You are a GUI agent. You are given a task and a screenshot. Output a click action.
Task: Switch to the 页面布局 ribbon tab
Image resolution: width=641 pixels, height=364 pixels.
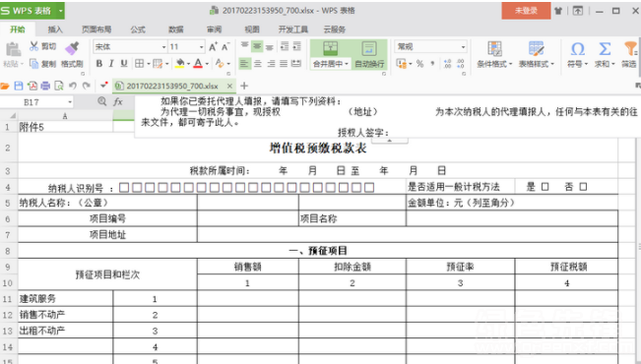pyautogui.click(x=96, y=30)
